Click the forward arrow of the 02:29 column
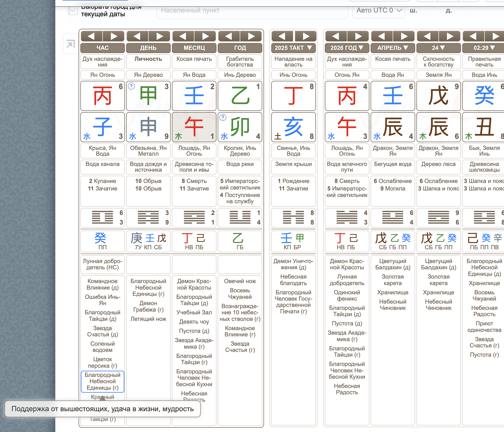 (x=496, y=36)
